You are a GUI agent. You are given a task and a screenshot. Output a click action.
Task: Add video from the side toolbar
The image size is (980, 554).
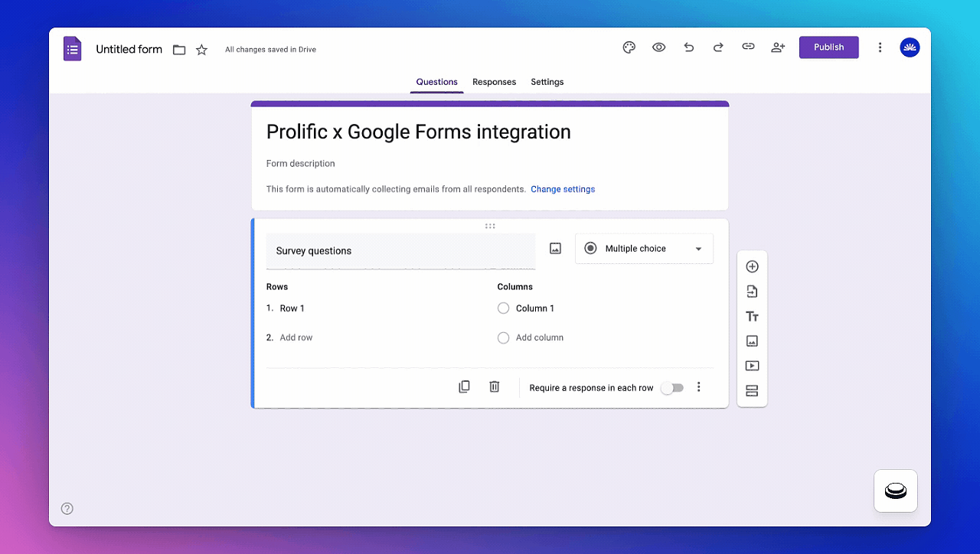click(752, 367)
